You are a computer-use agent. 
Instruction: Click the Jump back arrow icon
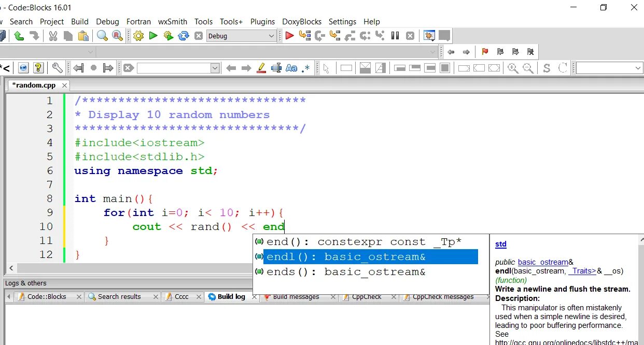(x=451, y=52)
